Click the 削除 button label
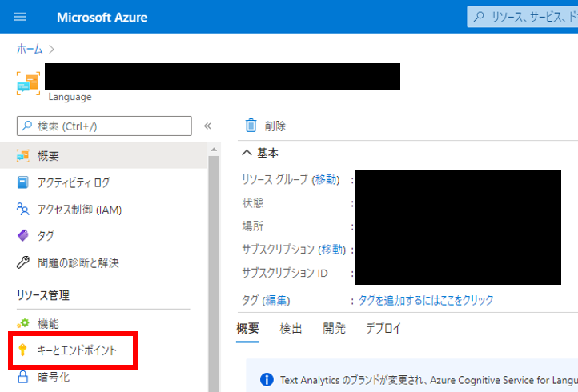This screenshot has width=578, height=392. point(275,126)
